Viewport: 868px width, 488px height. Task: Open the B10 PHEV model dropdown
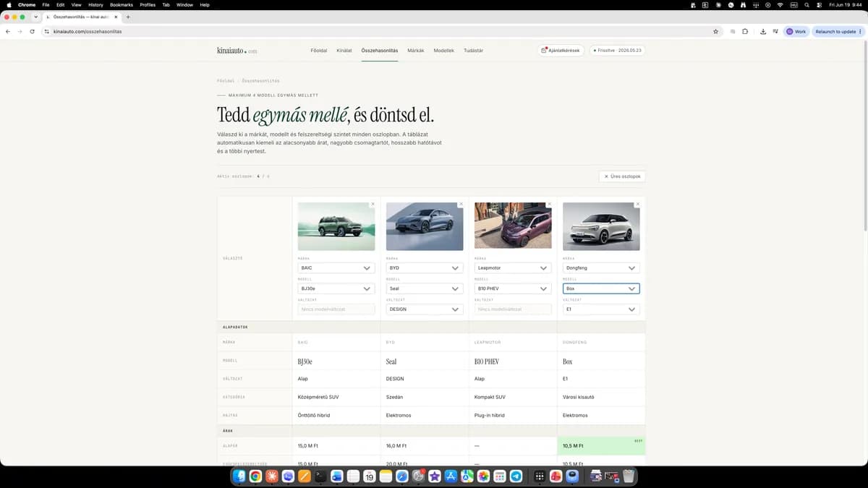pyautogui.click(x=513, y=288)
